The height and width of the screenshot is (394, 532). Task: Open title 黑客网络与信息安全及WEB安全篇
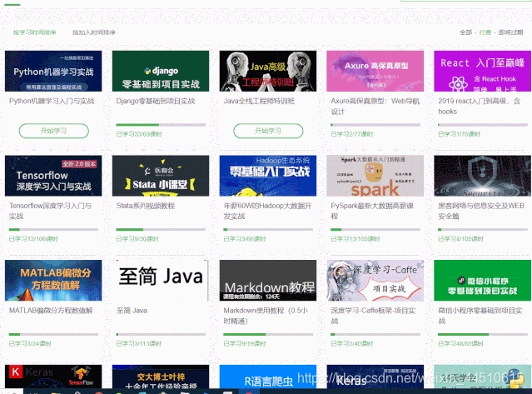(480, 211)
